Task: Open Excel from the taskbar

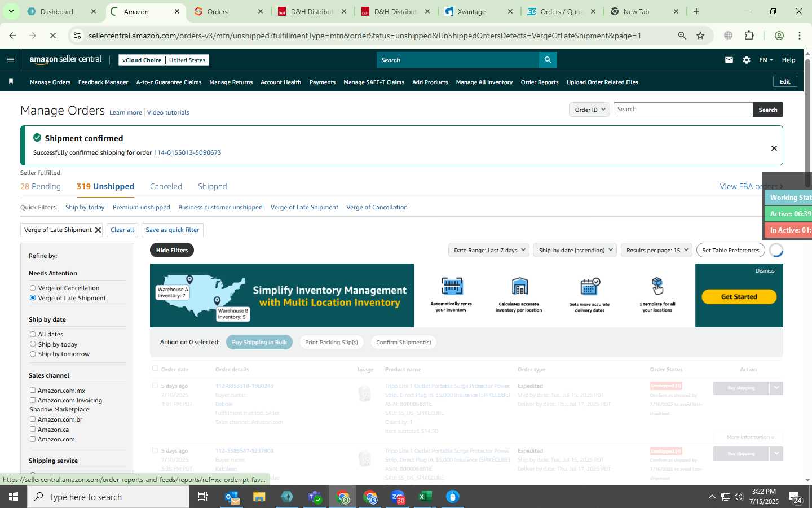Action: tap(425, 497)
